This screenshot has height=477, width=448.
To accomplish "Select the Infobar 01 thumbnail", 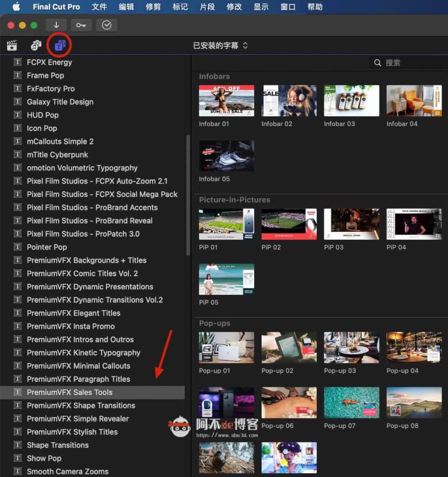I will click(x=227, y=101).
